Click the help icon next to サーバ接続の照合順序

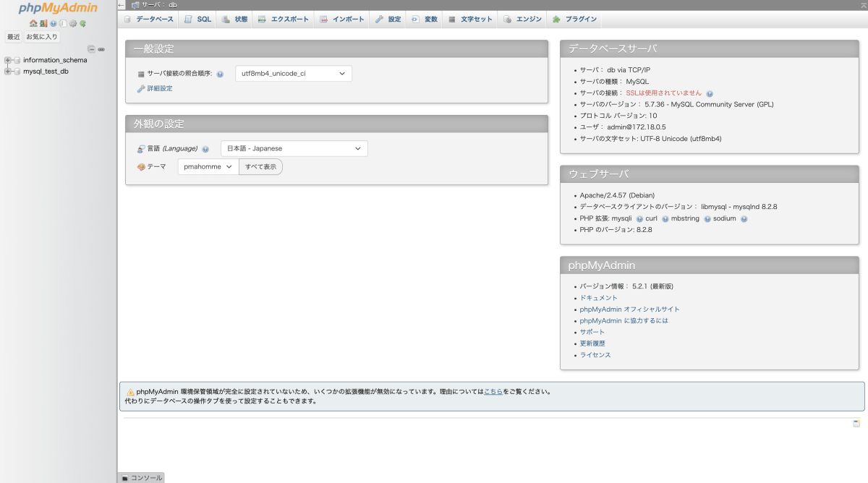pos(220,74)
